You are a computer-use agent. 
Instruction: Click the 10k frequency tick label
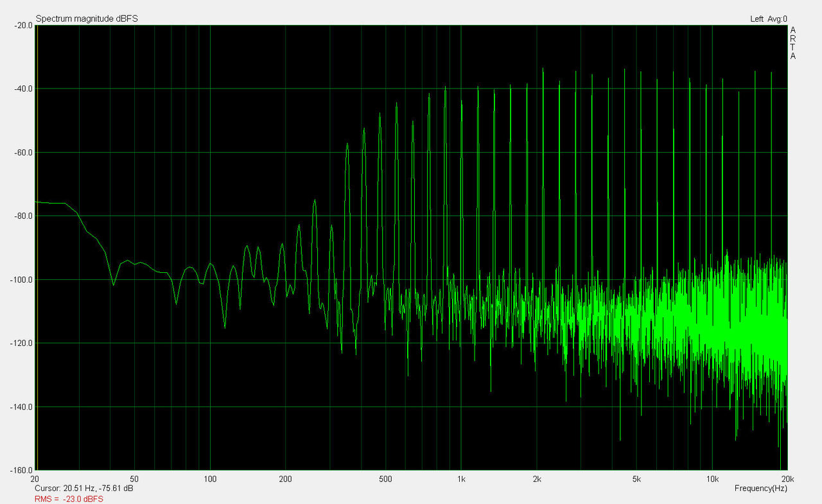pyautogui.click(x=712, y=479)
